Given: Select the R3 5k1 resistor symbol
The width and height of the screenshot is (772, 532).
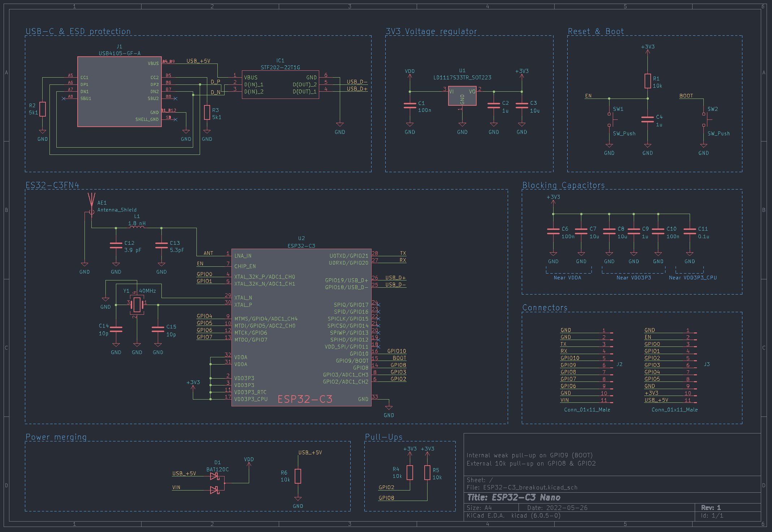Looking at the screenshot, I should click(207, 112).
